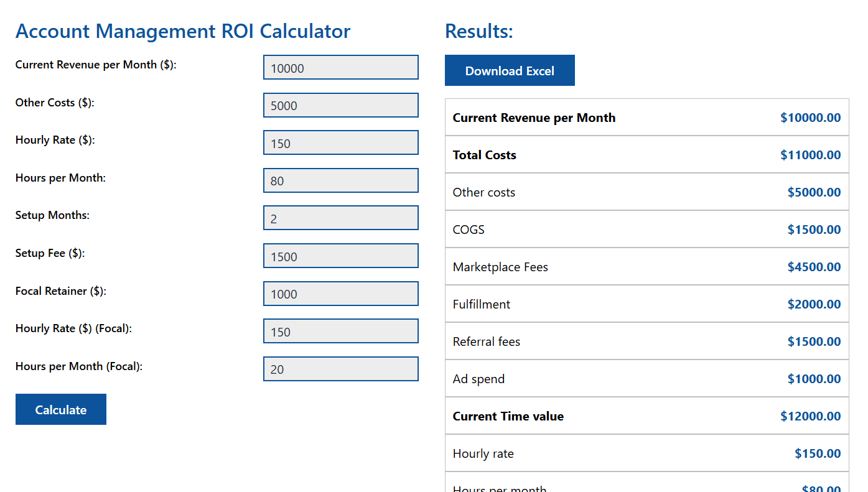
Task: Click the Current Time value row
Action: pyautogui.click(x=646, y=416)
